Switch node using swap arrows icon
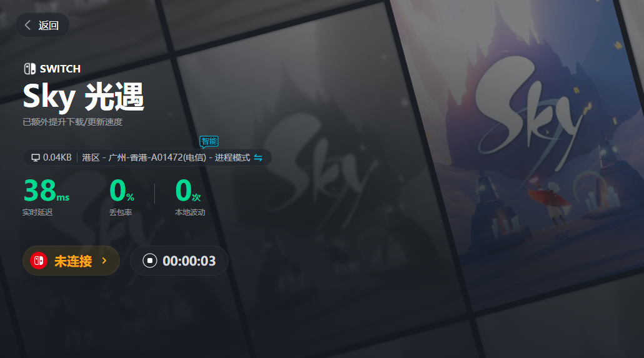 click(x=258, y=158)
